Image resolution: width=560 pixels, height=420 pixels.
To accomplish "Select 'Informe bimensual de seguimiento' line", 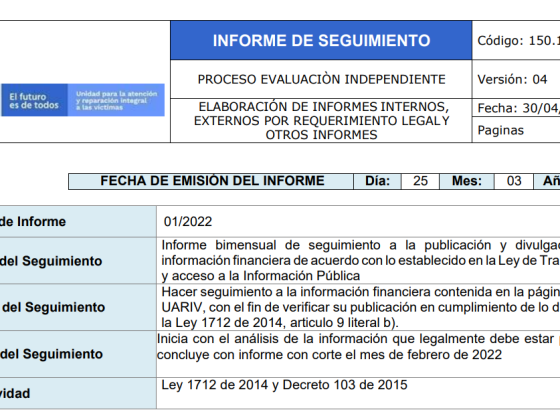I will click(361, 245).
